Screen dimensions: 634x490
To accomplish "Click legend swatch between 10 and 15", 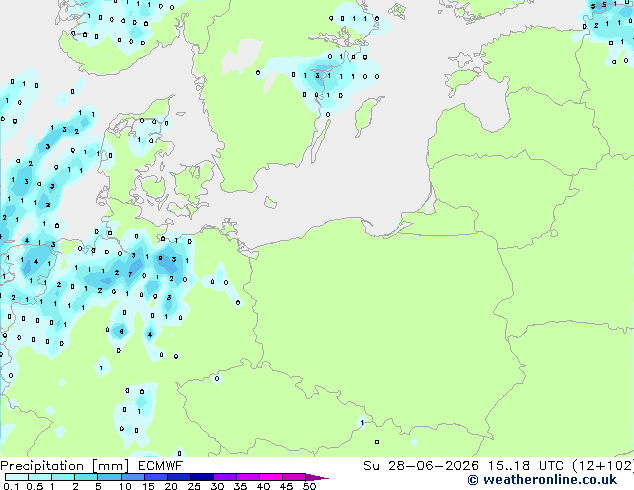I will [132, 477].
